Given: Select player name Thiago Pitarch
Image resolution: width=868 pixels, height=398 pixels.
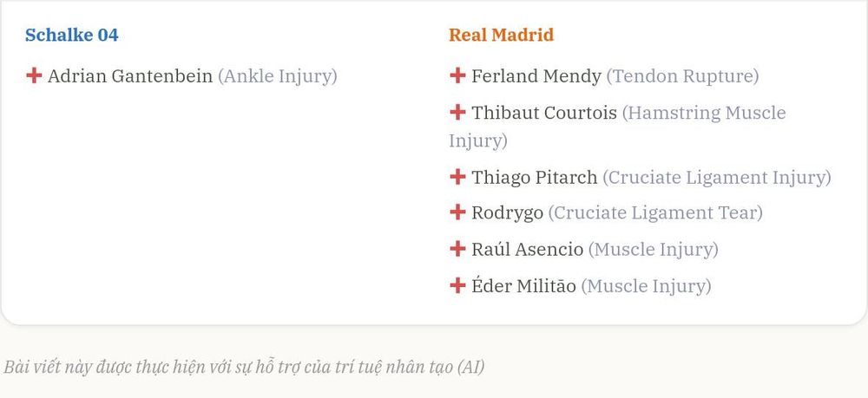Looking at the screenshot, I should pos(534,178).
